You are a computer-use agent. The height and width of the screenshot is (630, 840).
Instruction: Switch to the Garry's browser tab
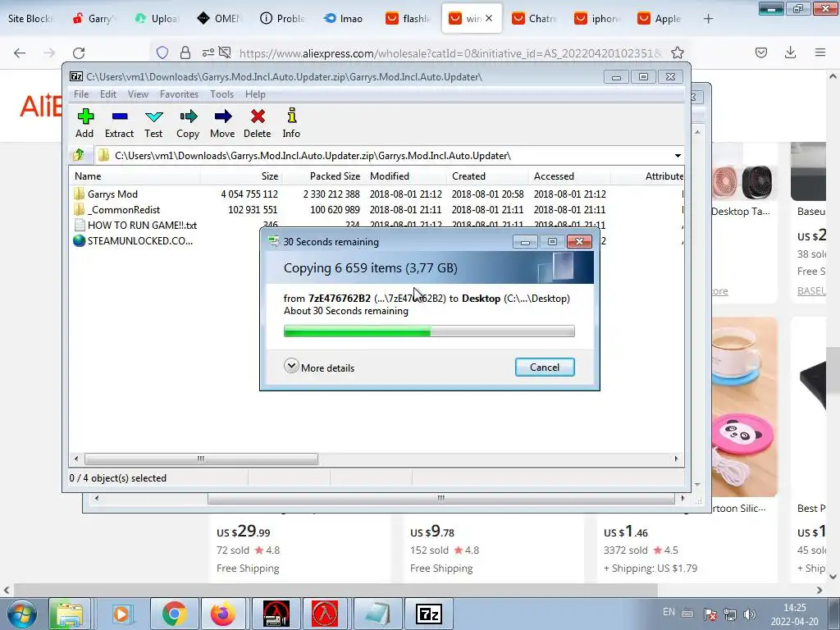(94, 19)
